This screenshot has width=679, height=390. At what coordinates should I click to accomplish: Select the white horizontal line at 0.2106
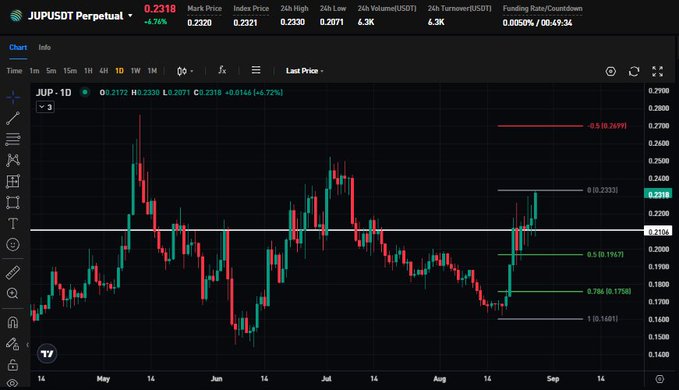pos(337,230)
